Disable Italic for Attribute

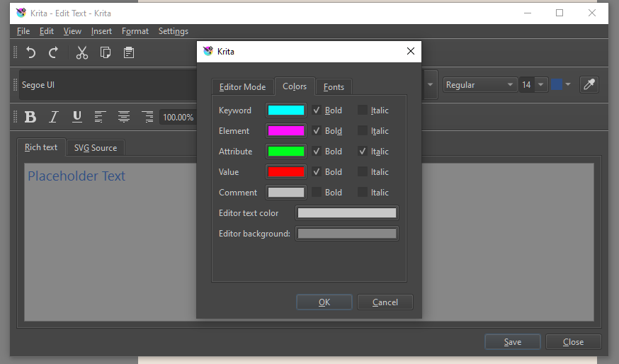[x=363, y=152]
